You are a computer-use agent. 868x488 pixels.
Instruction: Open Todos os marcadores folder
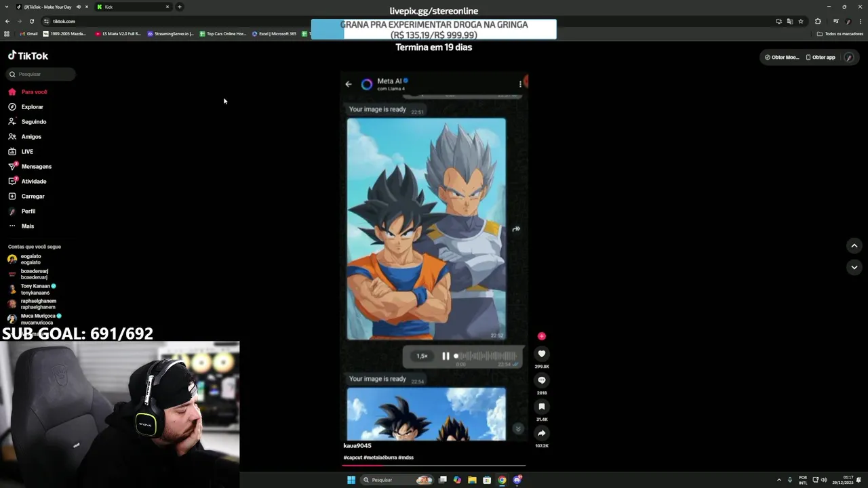point(840,34)
